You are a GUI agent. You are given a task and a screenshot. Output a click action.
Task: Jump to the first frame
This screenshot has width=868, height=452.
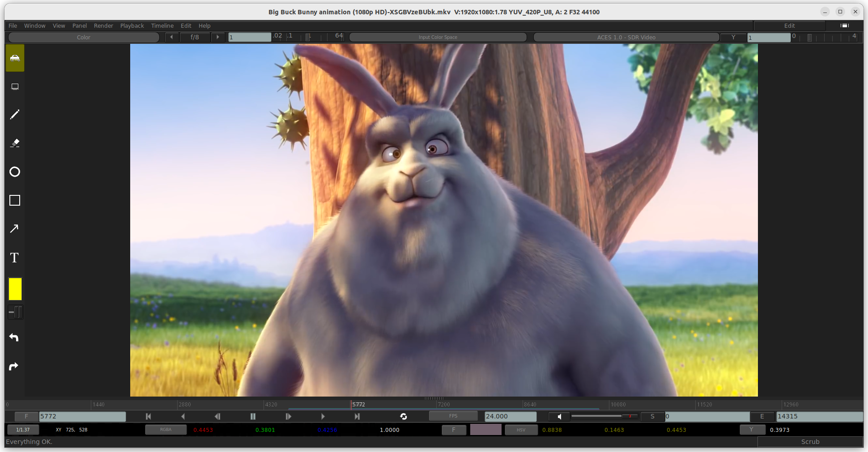tap(148, 416)
